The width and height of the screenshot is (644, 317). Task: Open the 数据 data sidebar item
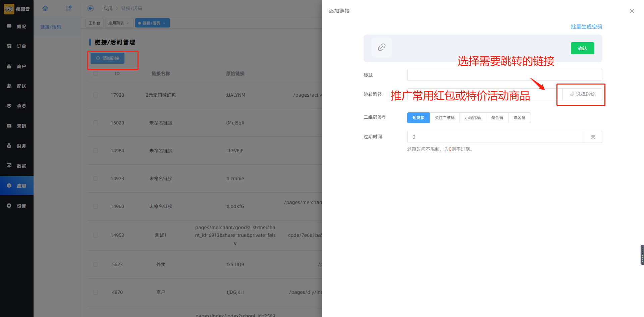pyautogui.click(x=17, y=166)
